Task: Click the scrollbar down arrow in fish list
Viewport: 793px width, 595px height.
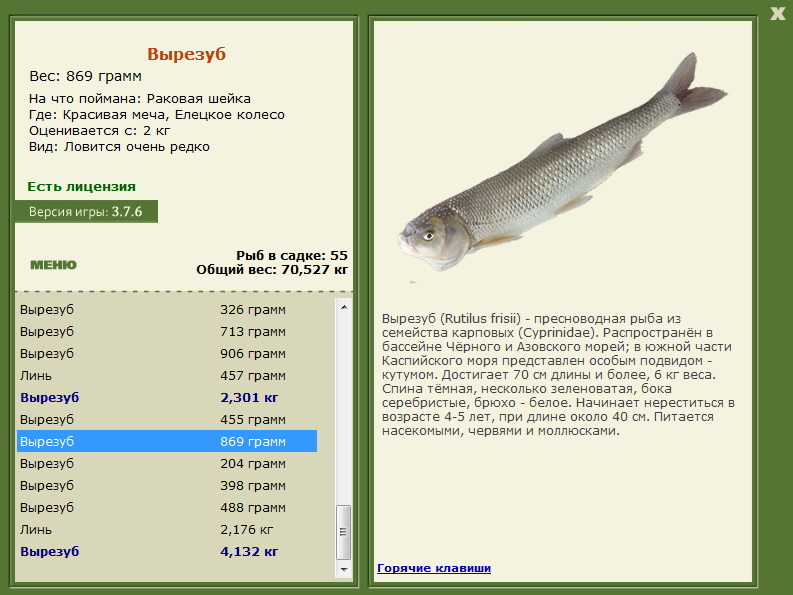Action: (x=344, y=570)
